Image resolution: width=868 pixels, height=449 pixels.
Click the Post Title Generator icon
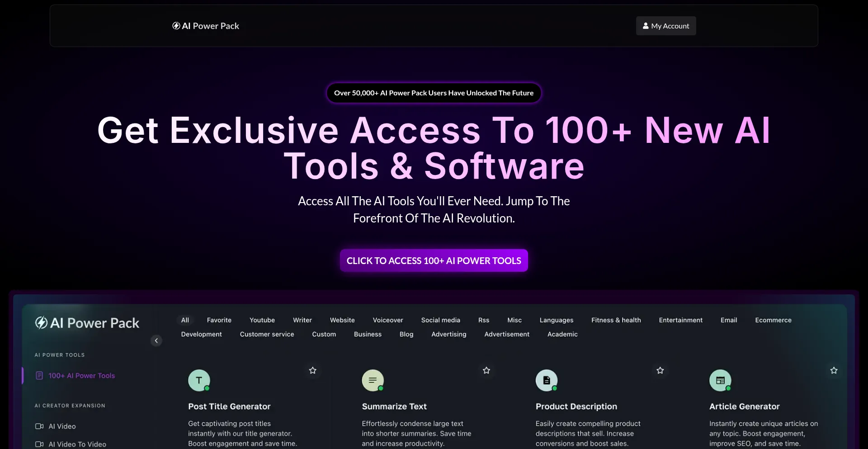tap(199, 380)
